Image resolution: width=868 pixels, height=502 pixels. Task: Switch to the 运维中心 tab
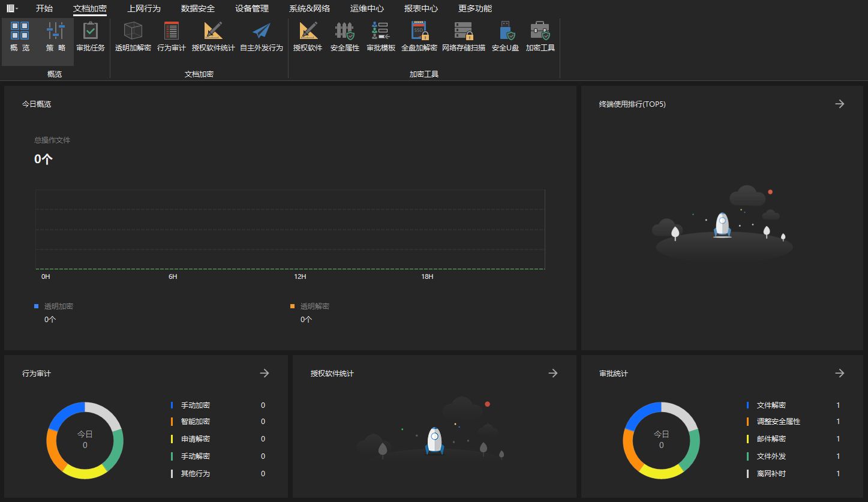tap(367, 8)
